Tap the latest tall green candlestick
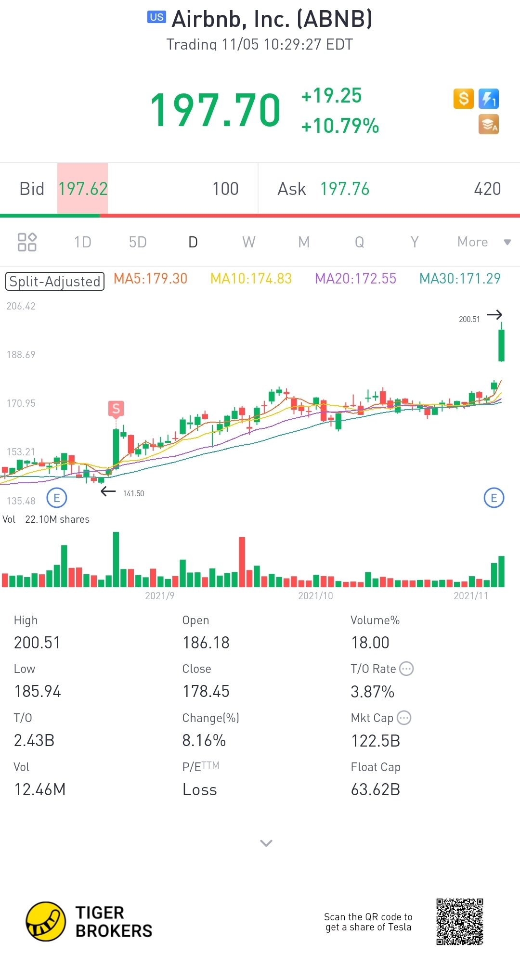 [501, 343]
